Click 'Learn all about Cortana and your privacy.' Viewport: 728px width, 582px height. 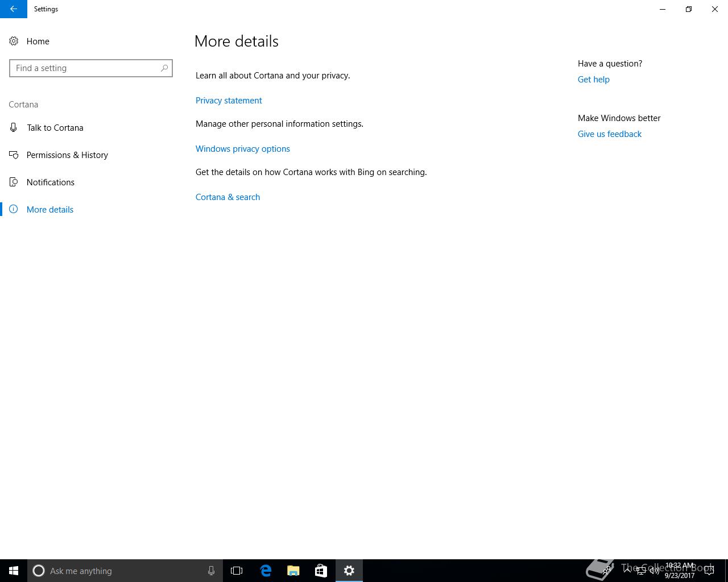tap(273, 76)
